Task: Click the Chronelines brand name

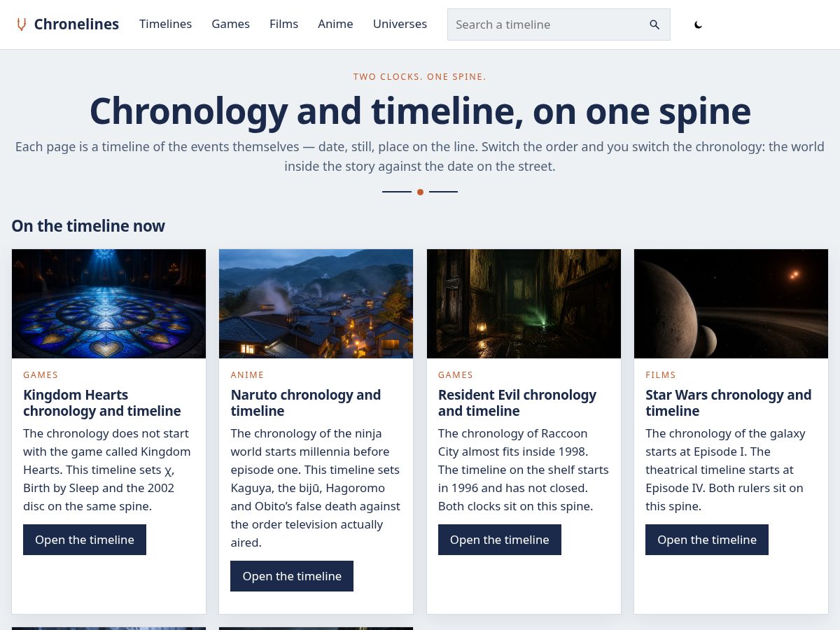Action: click(x=76, y=24)
